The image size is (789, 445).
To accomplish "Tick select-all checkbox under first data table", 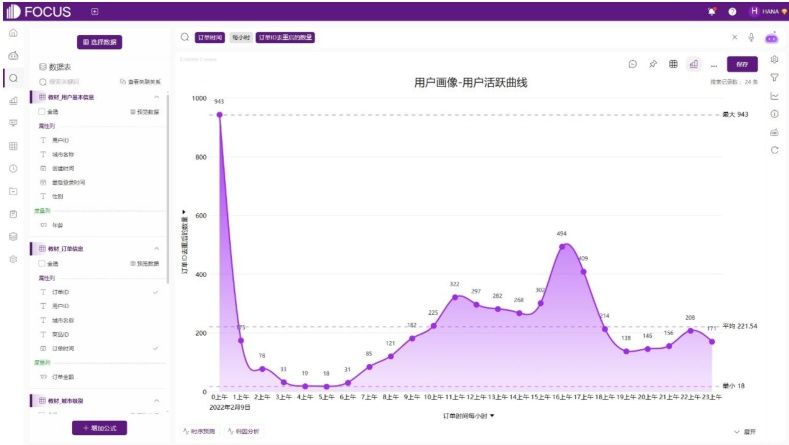I will (x=42, y=112).
